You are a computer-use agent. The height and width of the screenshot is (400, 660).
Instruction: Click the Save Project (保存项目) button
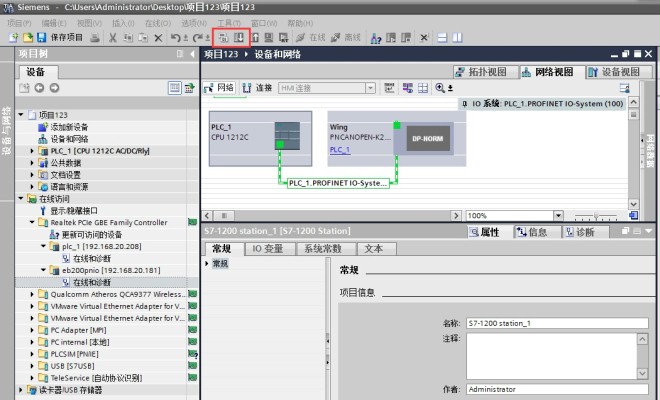(x=60, y=37)
